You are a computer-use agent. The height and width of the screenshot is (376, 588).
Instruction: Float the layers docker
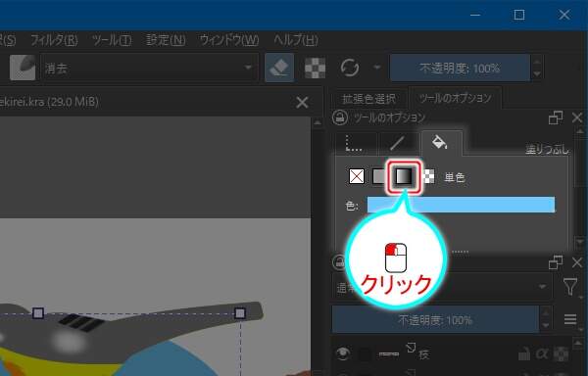click(x=556, y=262)
